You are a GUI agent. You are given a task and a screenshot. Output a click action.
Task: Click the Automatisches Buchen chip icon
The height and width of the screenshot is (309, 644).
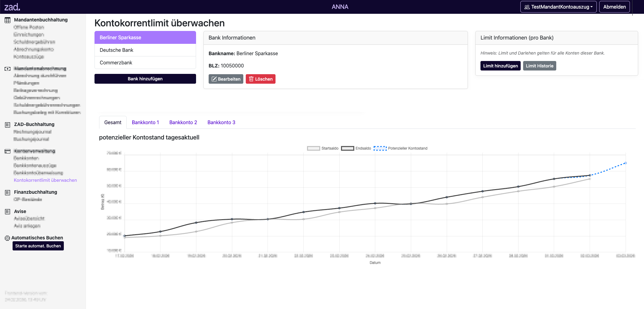coord(7,238)
